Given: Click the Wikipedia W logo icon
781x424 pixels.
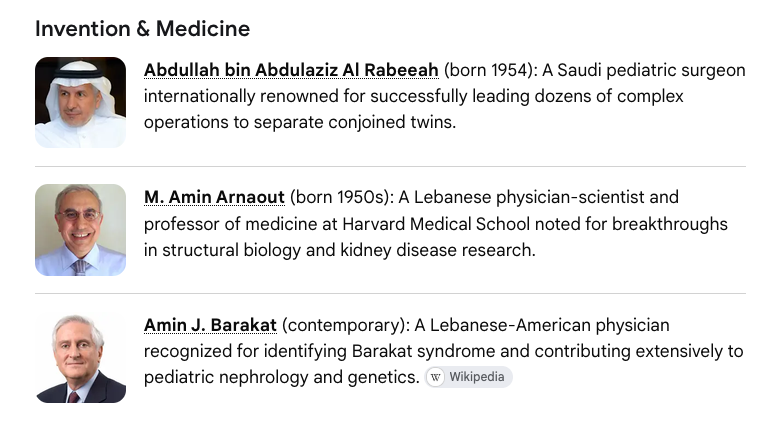Looking at the screenshot, I should [435, 377].
